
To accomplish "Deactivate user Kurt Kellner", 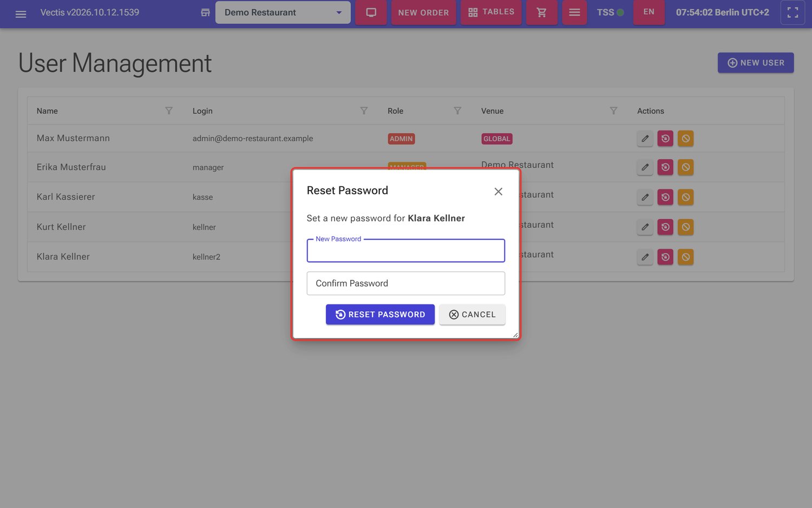I will pos(685,227).
